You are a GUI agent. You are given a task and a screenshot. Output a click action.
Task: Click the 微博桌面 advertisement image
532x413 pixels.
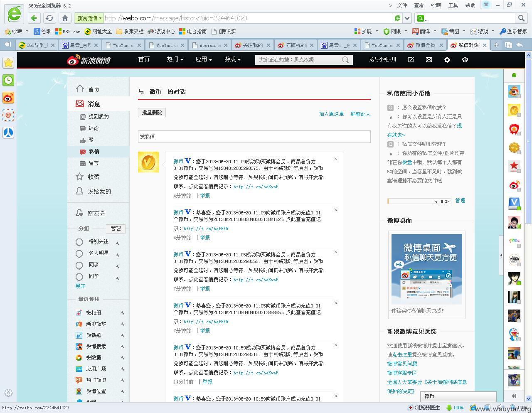click(426, 269)
